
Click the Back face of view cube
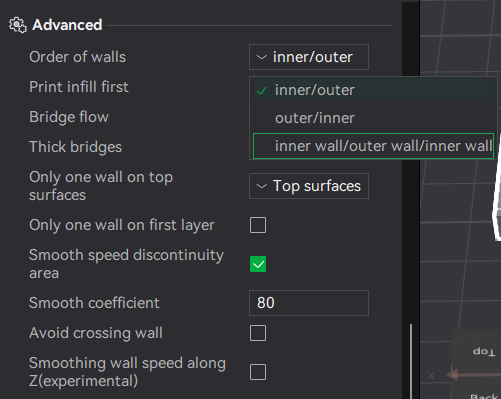pos(484,396)
